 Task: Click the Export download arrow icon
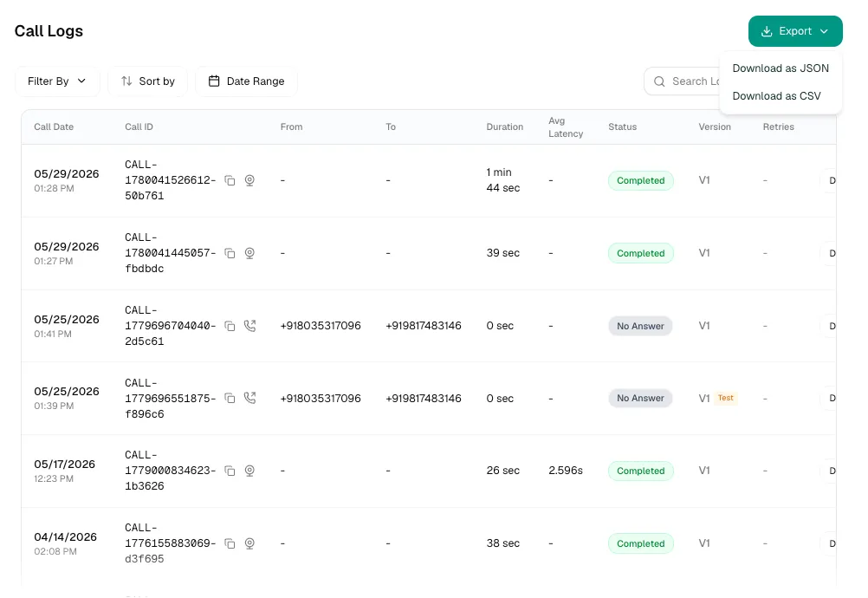766,31
